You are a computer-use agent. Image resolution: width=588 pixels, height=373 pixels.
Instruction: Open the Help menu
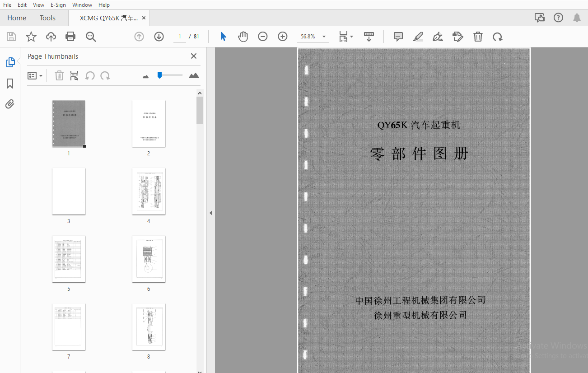click(x=104, y=5)
